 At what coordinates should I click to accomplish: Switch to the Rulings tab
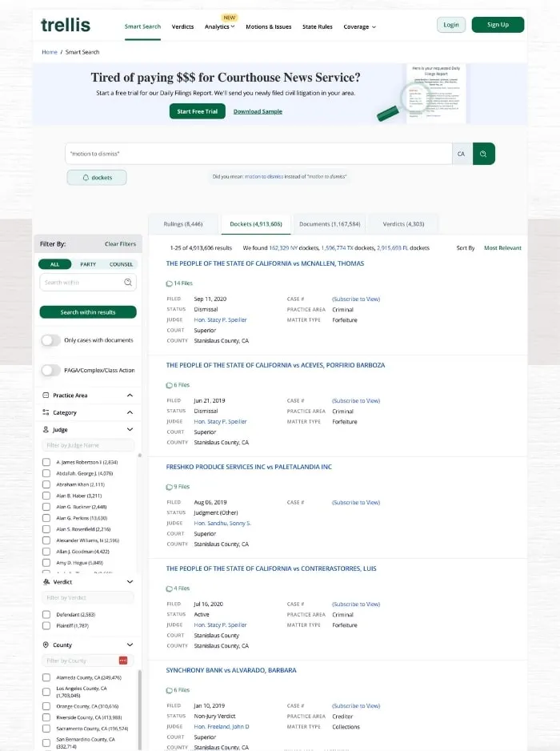[x=183, y=224]
